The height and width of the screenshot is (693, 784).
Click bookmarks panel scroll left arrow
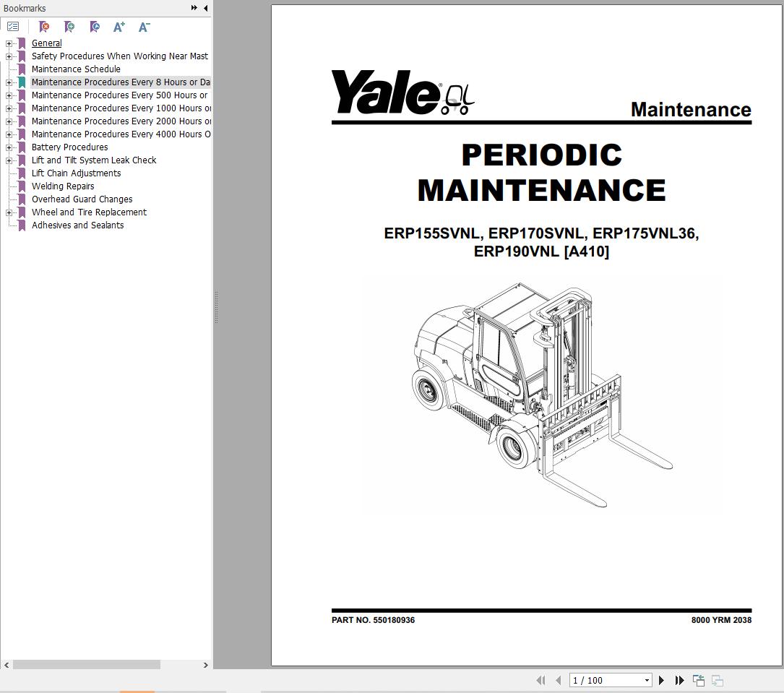tap(6, 665)
